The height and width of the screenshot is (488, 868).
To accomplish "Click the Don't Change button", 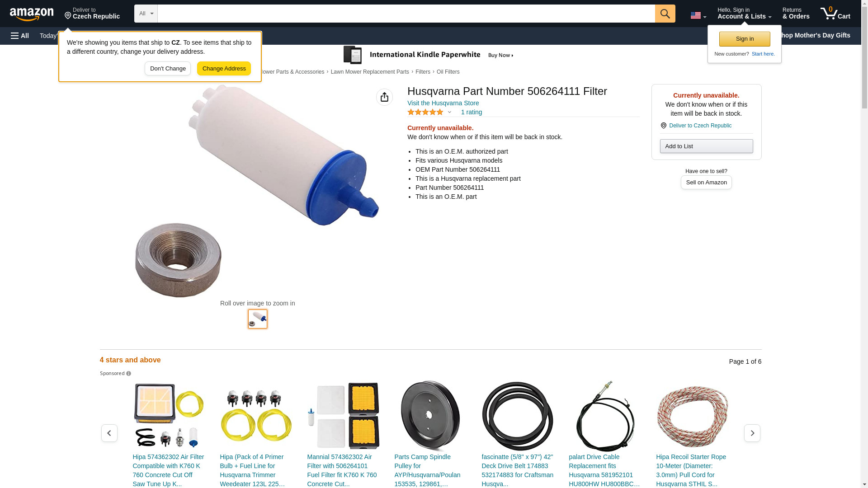I will 168,69.
